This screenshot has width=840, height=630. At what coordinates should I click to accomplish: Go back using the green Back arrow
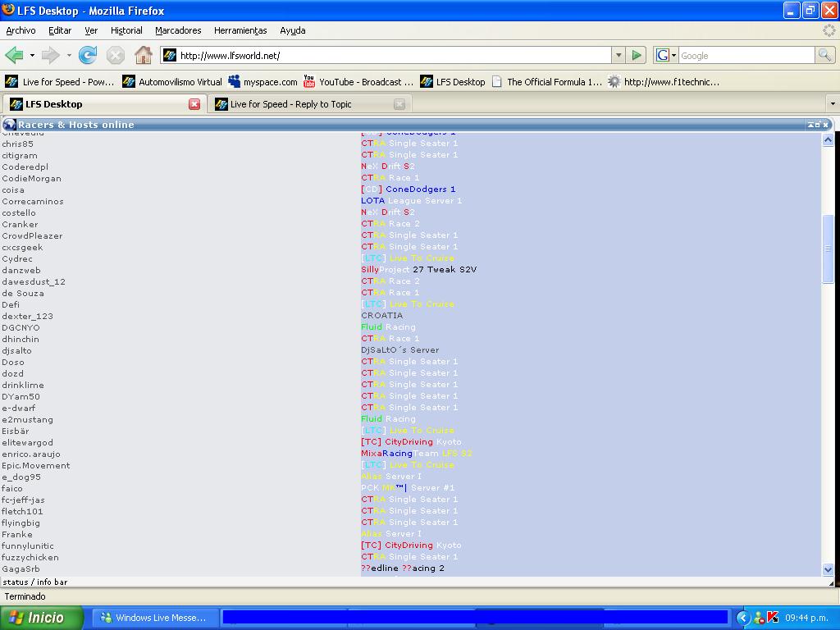[x=15, y=55]
